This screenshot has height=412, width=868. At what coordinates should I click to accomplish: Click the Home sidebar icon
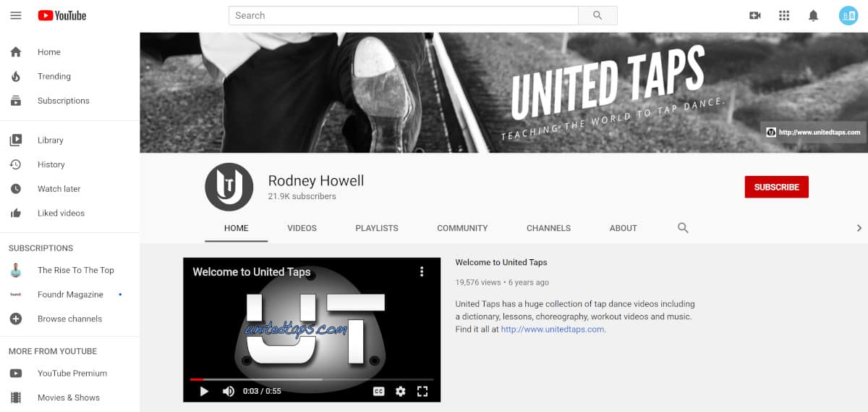click(16, 52)
